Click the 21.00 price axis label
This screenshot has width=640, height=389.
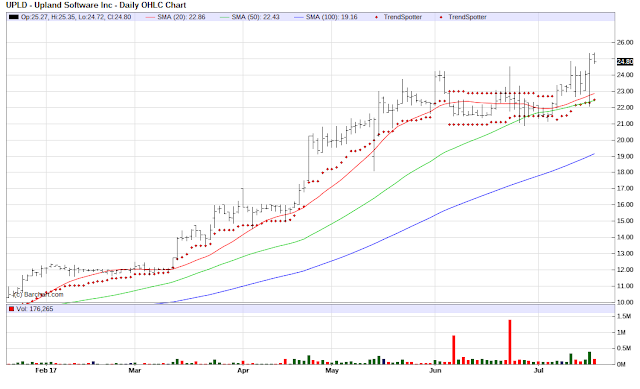pos(625,124)
